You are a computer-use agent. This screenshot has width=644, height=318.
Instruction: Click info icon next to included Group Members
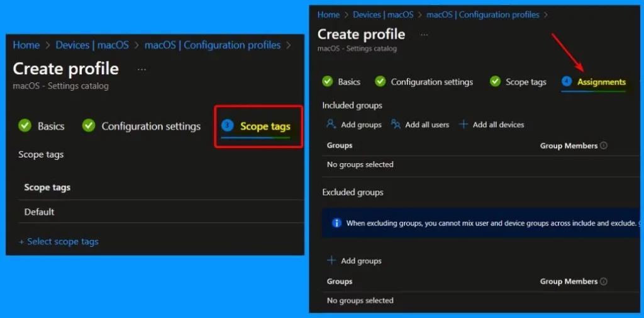603,145
